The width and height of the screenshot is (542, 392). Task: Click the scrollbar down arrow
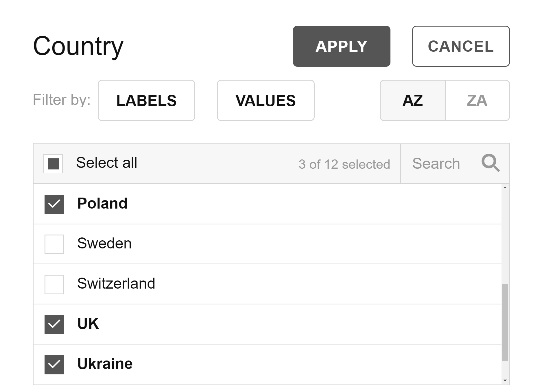click(505, 380)
